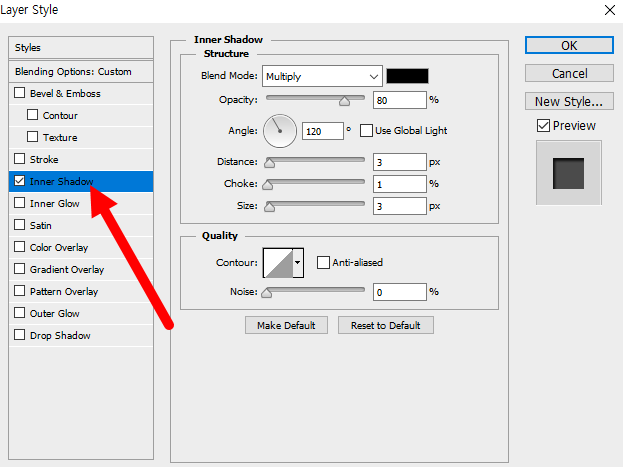The image size is (623, 467).
Task: Close the Layer Style dialog
Action: [610, 10]
